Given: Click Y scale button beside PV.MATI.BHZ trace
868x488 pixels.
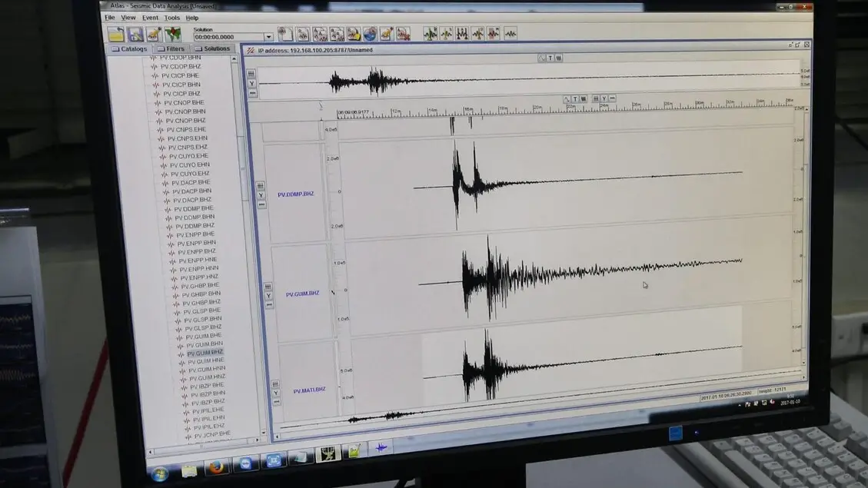Looking at the screenshot, I should point(276,393).
